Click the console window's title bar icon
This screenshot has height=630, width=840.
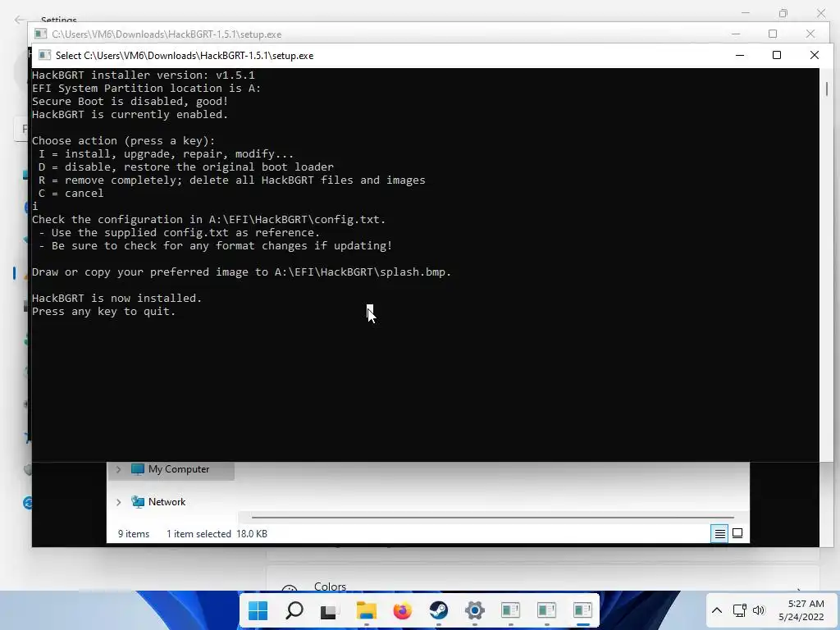(44, 55)
